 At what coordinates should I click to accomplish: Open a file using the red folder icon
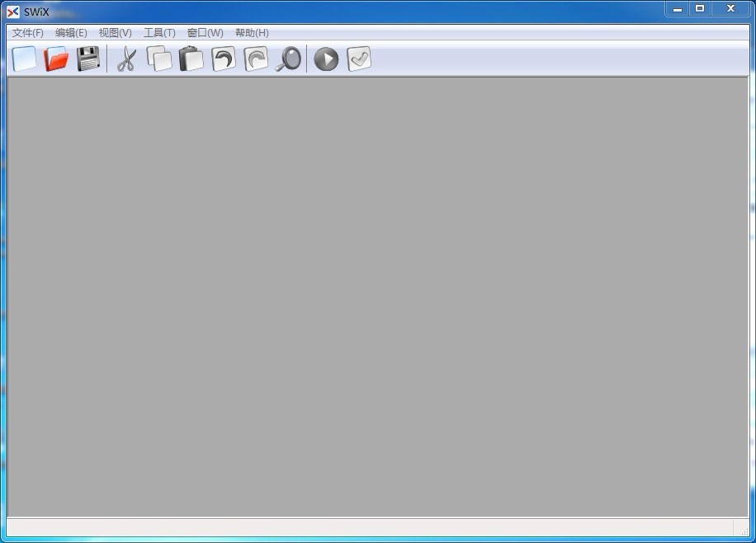click(x=56, y=59)
